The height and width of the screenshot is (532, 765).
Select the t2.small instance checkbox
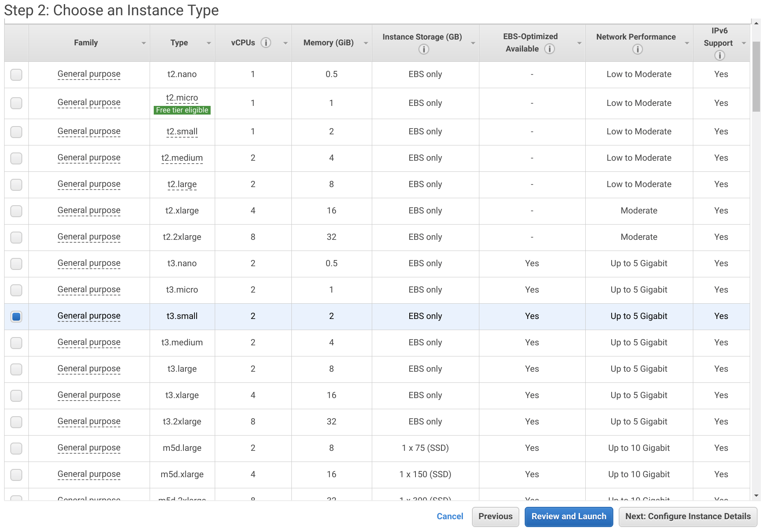tap(16, 132)
